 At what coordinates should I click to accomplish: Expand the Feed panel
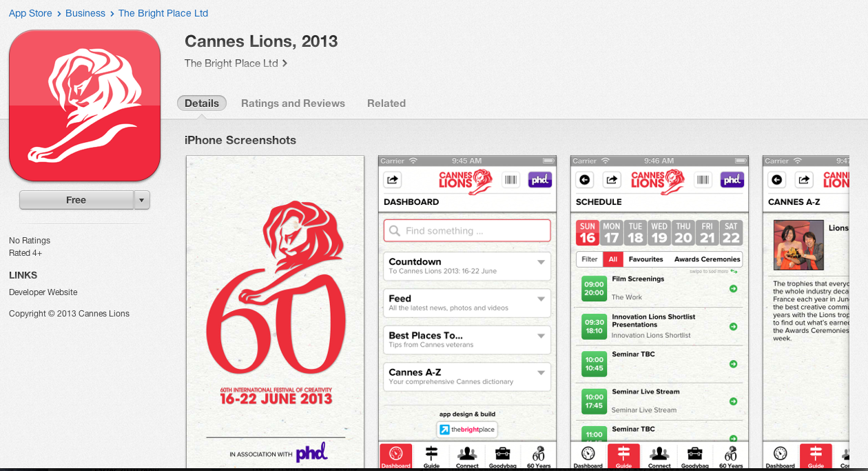(467, 303)
